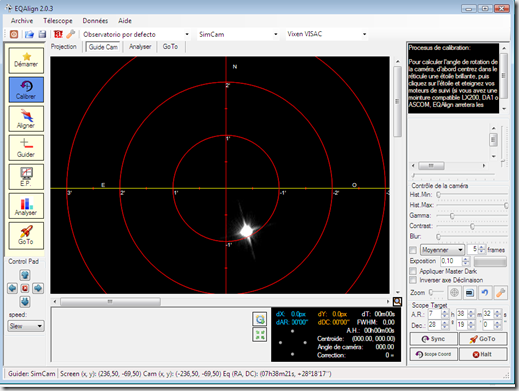Viewport: 519px width, 391px height.
Task: Click the Exposition value field
Action: [x=451, y=261]
